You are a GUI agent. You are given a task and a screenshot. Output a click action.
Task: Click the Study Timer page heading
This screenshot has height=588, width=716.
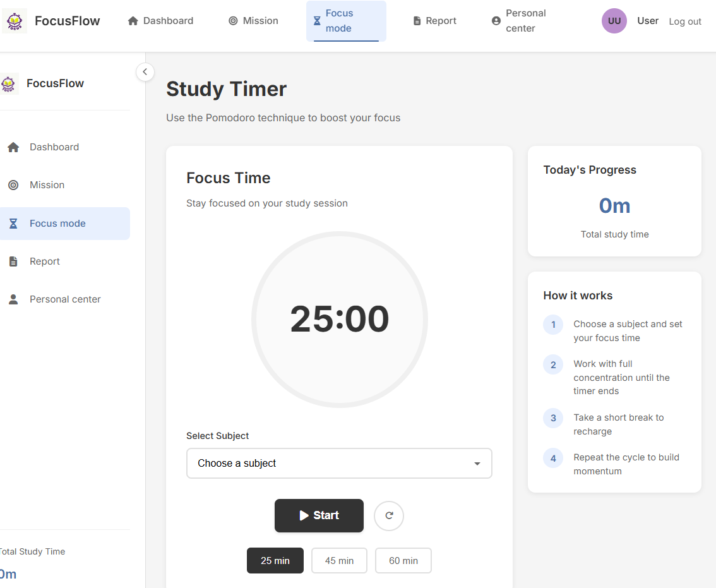click(x=227, y=89)
